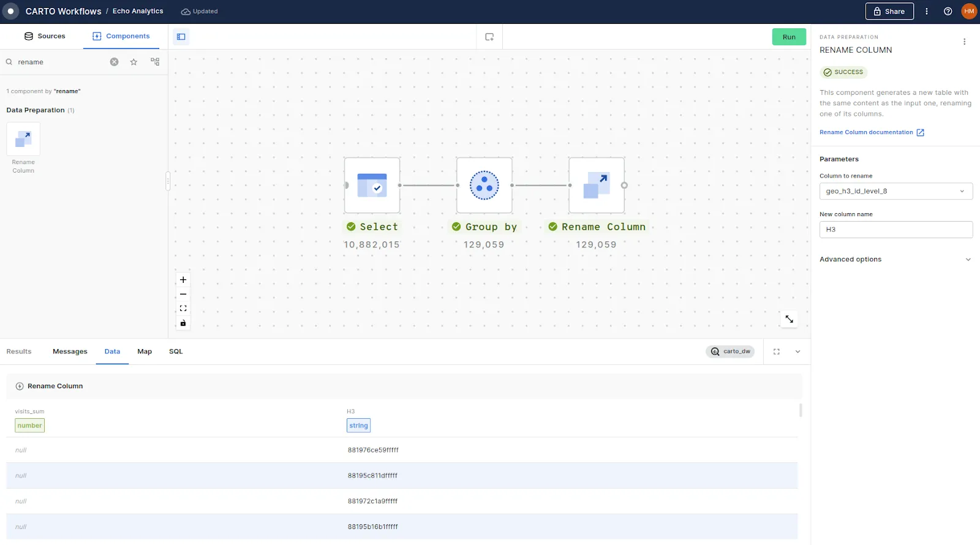980x545 pixels.
Task: Fit the workflow to view
Action: pyautogui.click(x=183, y=309)
